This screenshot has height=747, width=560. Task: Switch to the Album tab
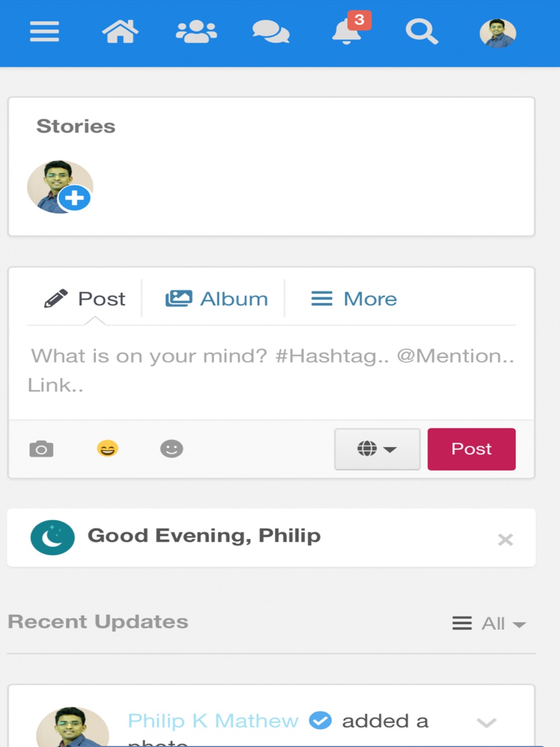pyautogui.click(x=217, y=298)
